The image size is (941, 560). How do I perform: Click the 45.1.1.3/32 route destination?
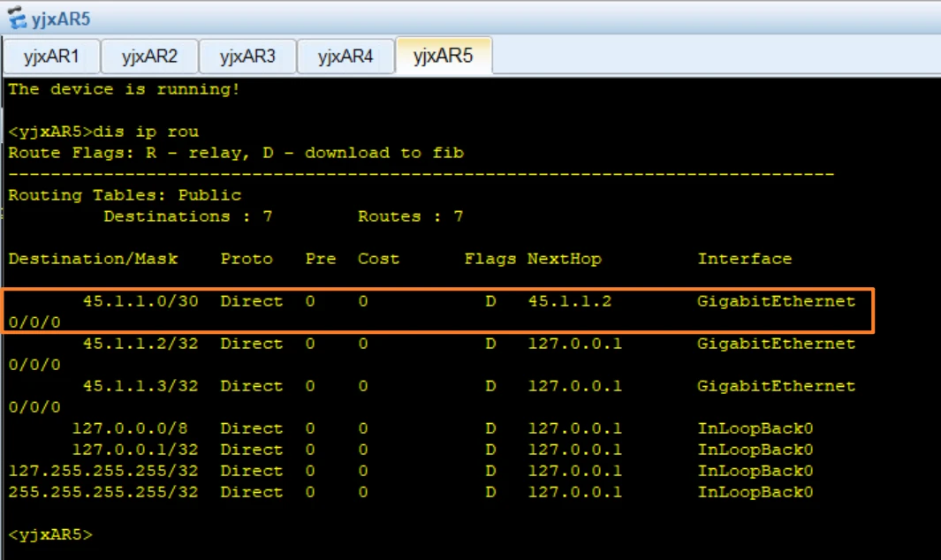[140, 386]
